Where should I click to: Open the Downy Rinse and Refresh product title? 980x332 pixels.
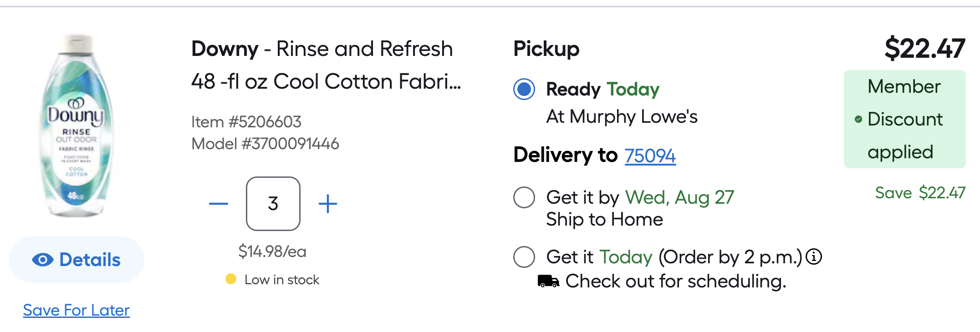[x=326, y=65]
